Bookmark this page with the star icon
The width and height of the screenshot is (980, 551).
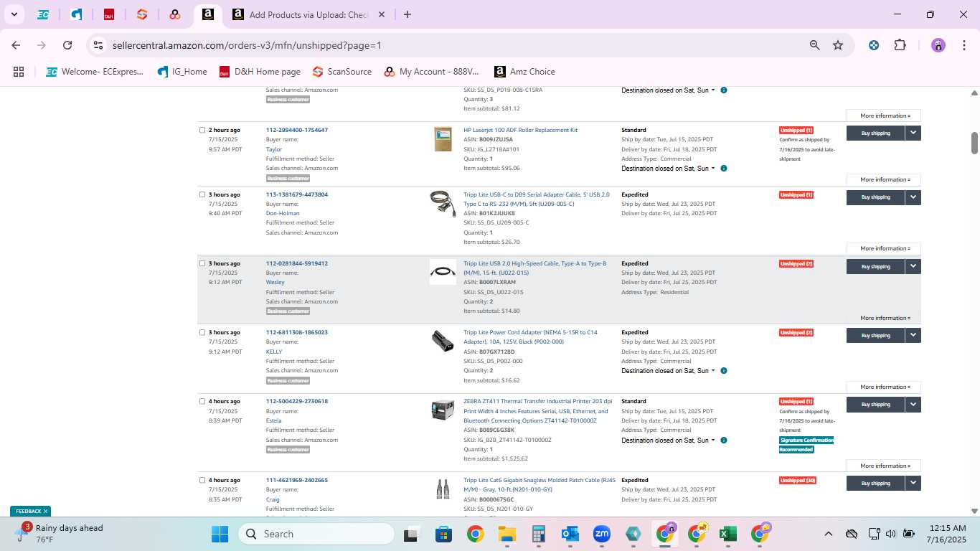click(838, 45)
